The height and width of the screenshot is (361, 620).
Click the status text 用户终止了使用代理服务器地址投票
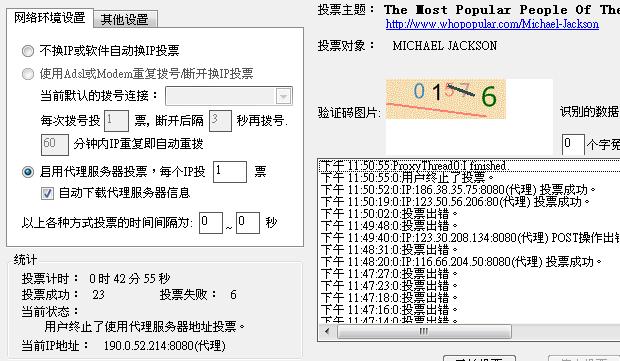click(x=145, y=327)
